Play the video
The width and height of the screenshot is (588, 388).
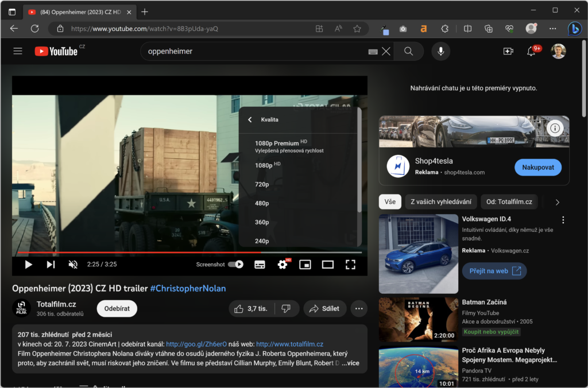(x=28, y=265)
